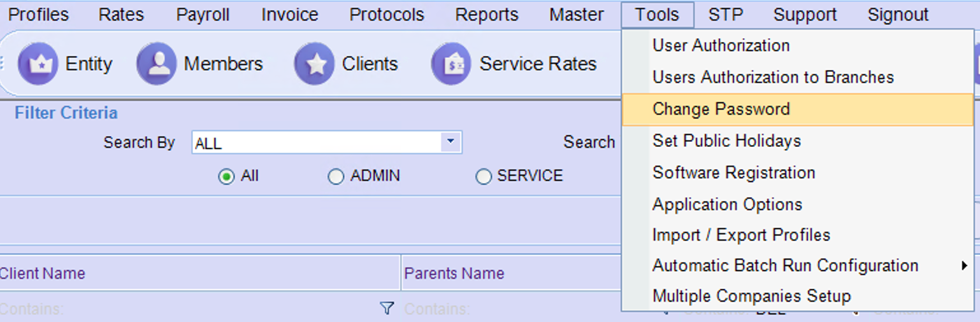The height and width of the screenshot is (322, 980).
Task: Open Software Registration from menu
Action: click(x=733, y=172)
